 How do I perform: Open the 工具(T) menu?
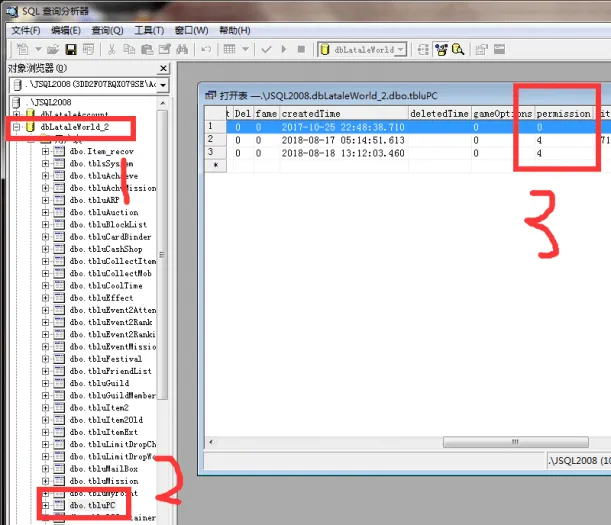tap(149, 30)
